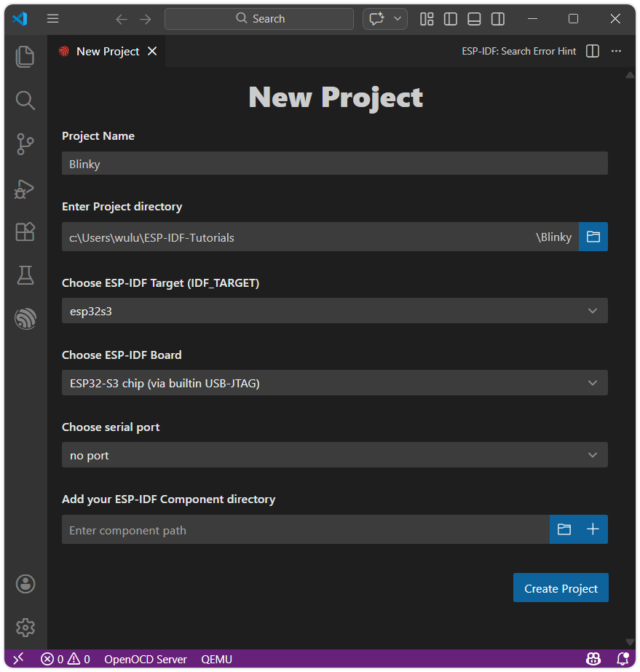Toggle the Panel layout visibility
640x672 pixels.
pyautogui.click(x=474, y=19)
